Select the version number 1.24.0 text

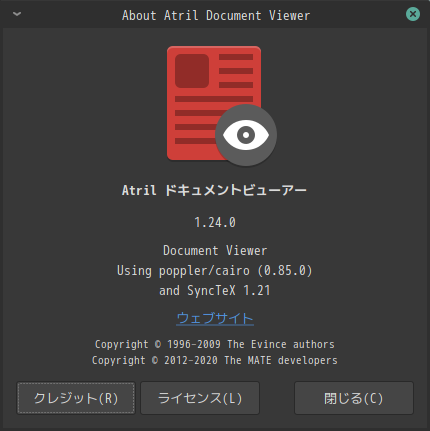(x=215, y=222)
